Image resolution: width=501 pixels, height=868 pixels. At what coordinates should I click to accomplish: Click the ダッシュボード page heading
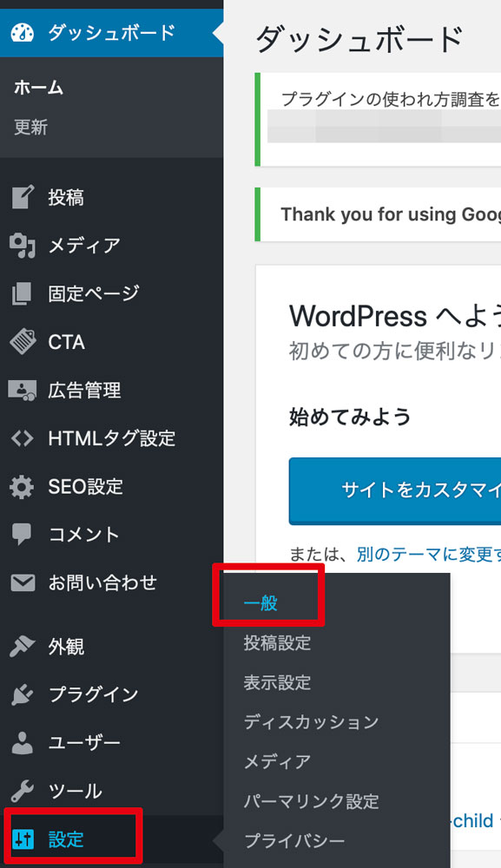[359, 40]
